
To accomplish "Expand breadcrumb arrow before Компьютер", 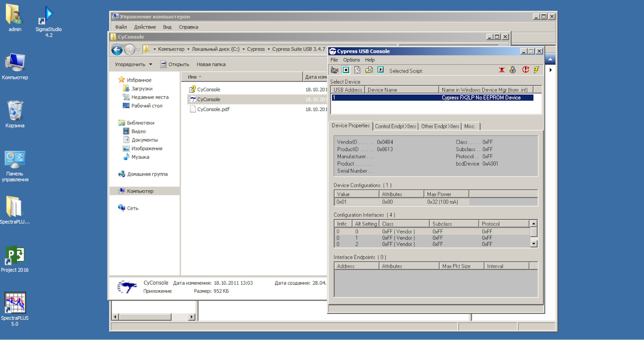I will (155, 49).
